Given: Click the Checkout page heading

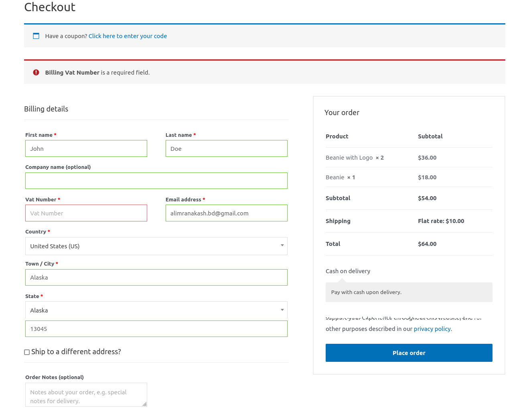Looking at the screenshot, I should (50, 7).
